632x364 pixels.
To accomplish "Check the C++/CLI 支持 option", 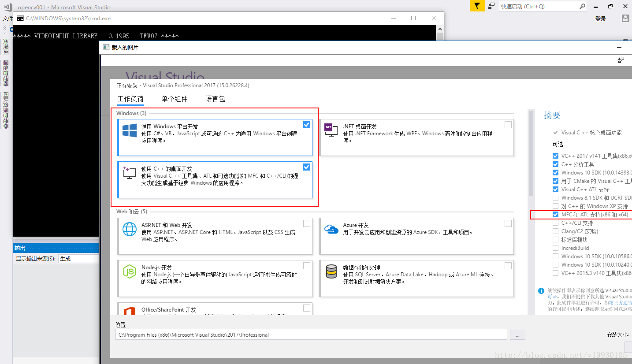I will [x=555, y=223].
